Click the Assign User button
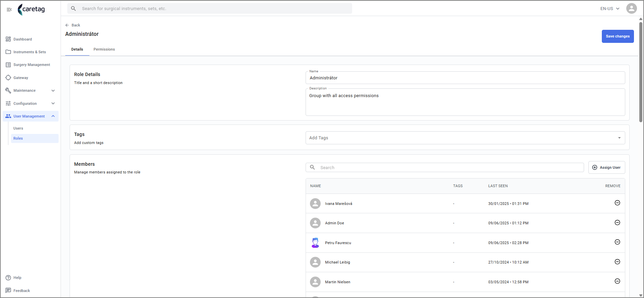This screenshot has width=644, height=298. point(607,167)
